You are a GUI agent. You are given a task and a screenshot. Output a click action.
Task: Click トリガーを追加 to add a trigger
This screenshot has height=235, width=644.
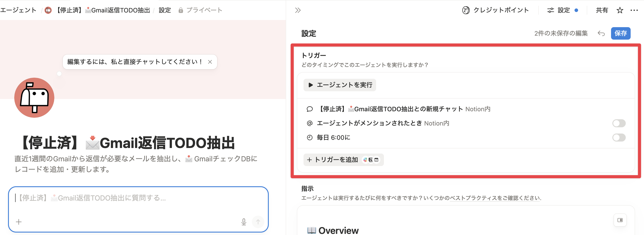344,160
